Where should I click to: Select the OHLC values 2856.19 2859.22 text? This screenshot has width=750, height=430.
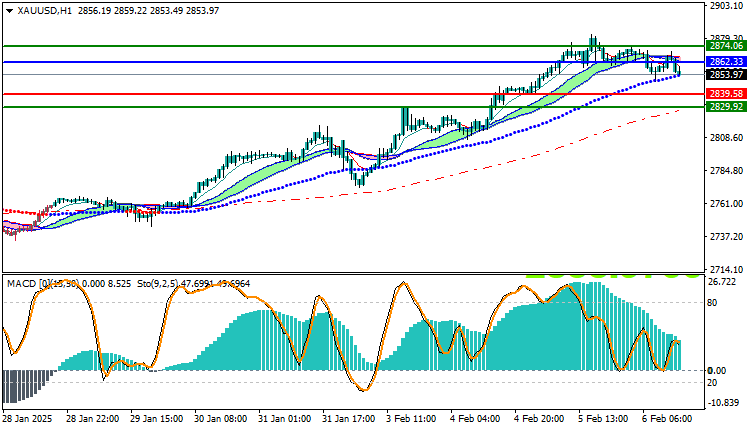[112, 11]
